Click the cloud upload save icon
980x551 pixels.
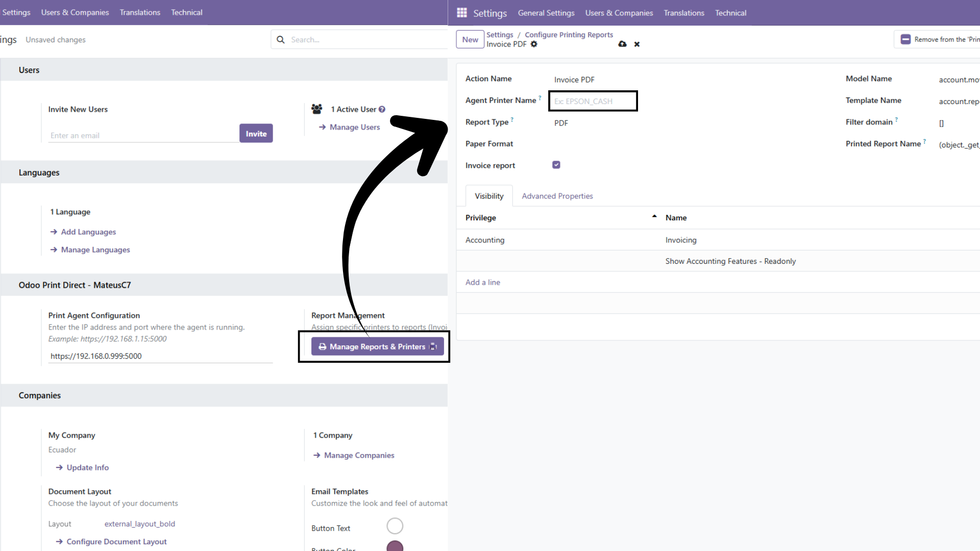[x=622, y=44]
